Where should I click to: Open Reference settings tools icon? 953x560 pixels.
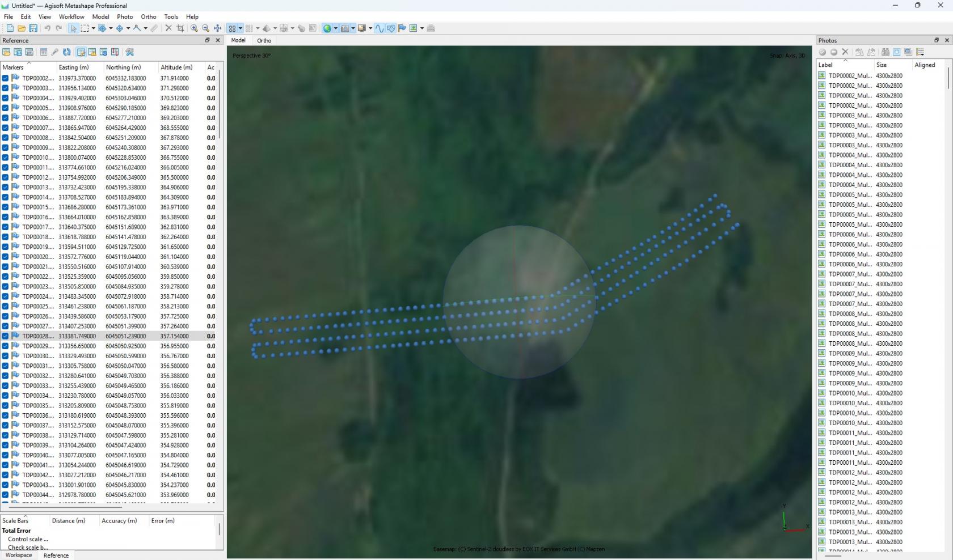[x=130, y=52]
